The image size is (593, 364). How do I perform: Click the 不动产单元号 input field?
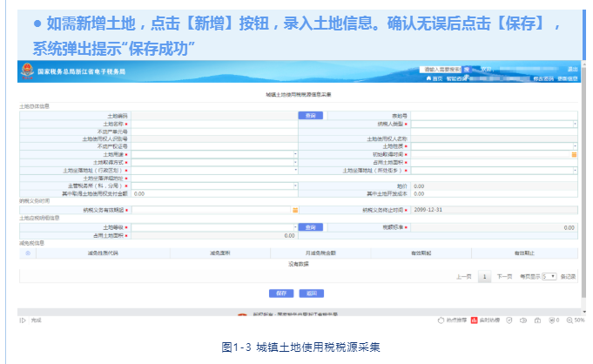[x=214, y=131]
